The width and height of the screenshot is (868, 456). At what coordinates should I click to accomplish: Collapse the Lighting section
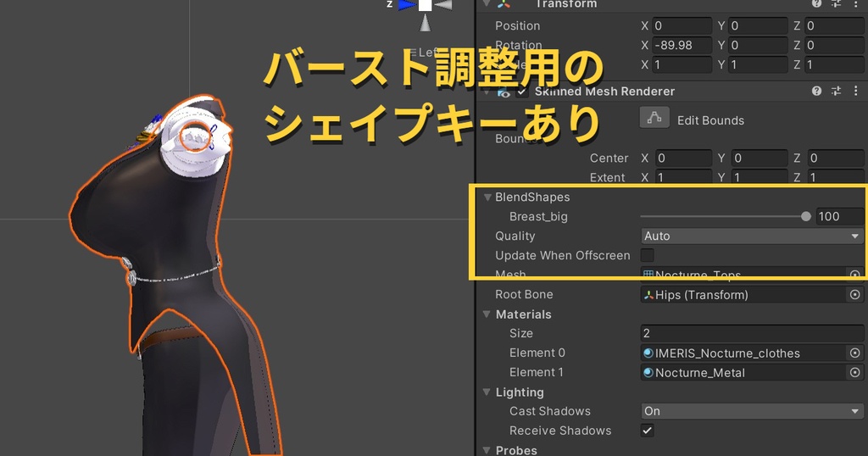487,392
